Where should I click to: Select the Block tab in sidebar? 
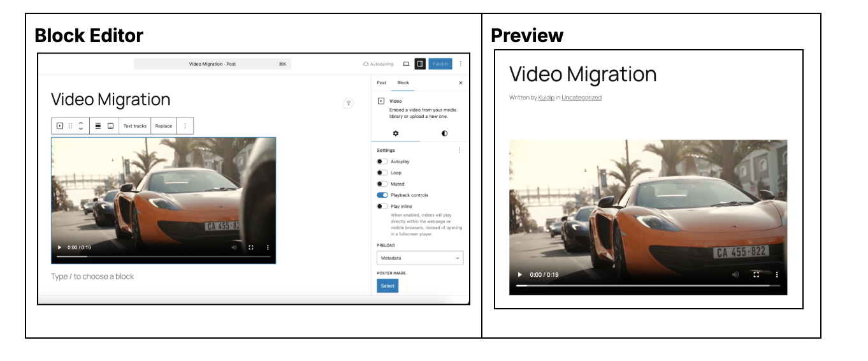403,83
